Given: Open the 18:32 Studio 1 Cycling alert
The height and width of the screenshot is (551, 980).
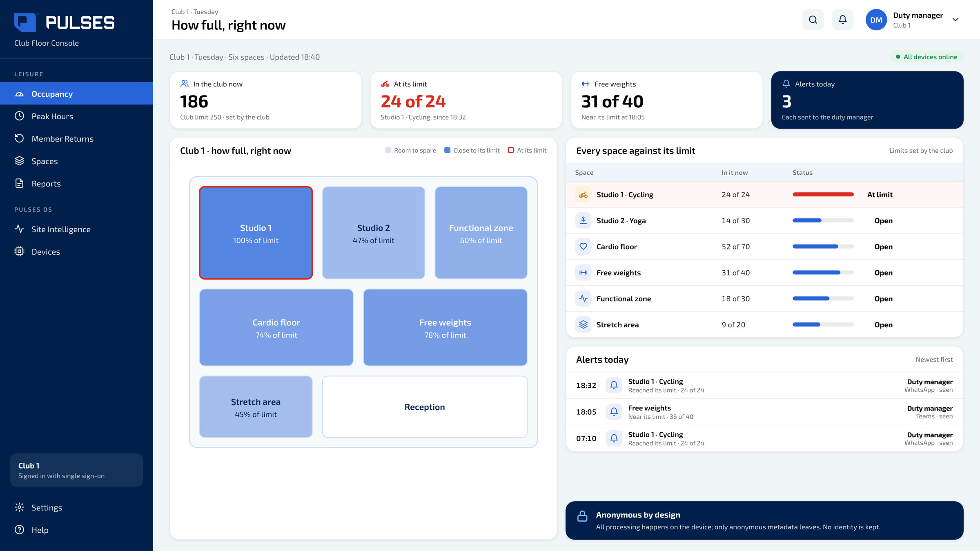Looking at the screenshot, I should 764,385.
